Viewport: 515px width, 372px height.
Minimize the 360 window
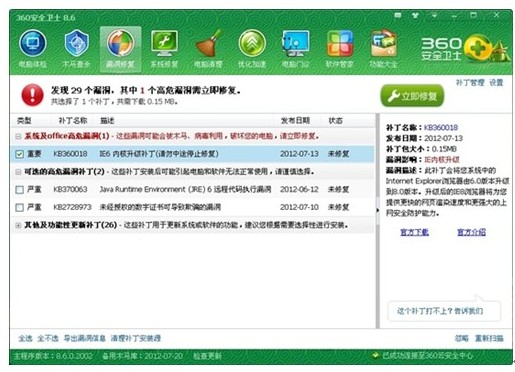(x=454, y=16)
